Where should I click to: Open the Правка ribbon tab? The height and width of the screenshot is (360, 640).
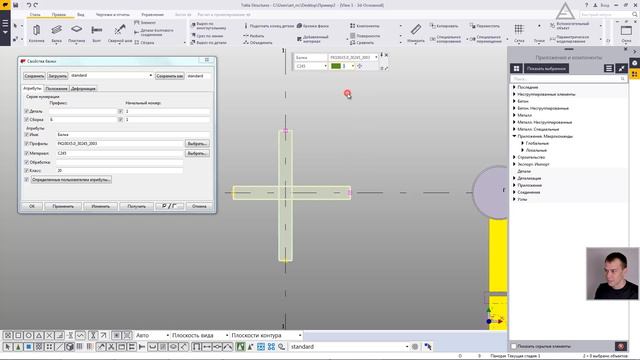[x=59, y=15]
